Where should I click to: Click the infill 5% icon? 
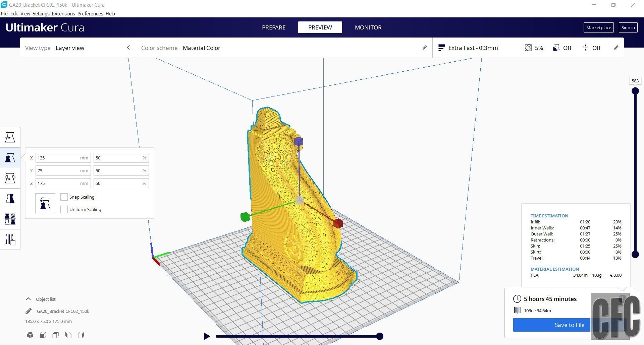pyautogui.click(x=528, y=48)
